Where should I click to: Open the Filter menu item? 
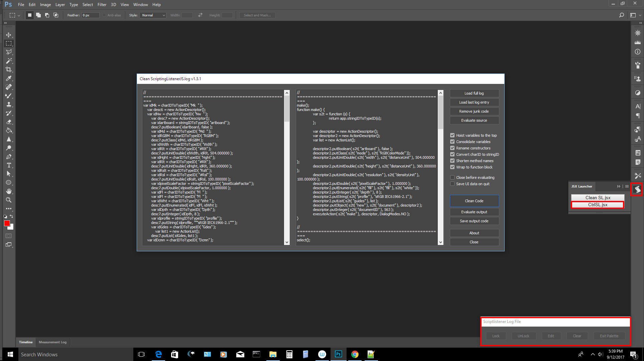pyautogui.click(x=101, y=4)
